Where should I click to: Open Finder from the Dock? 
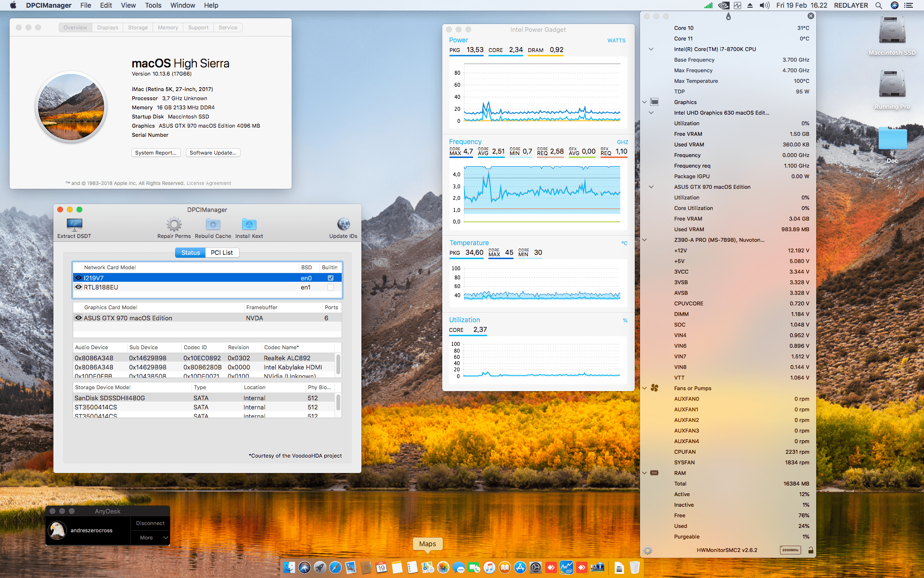point(289,567)
